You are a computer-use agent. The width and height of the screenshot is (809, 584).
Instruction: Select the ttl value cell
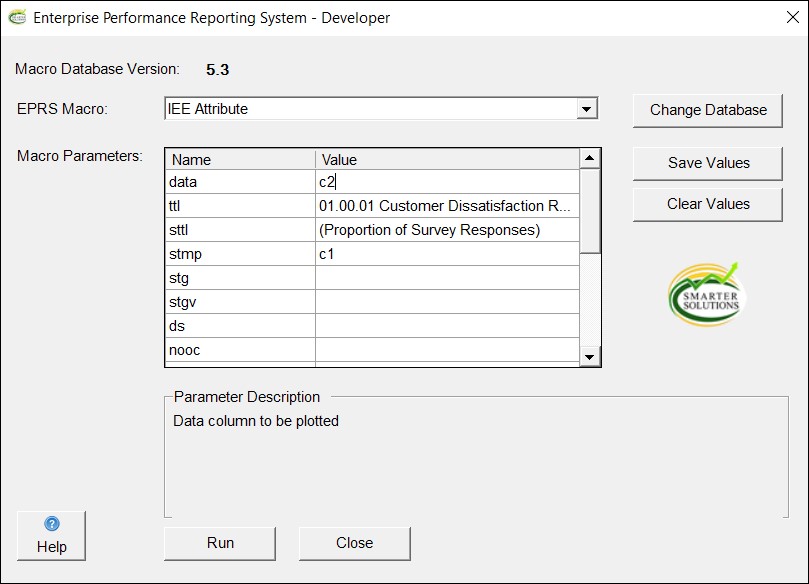point(446,206)
